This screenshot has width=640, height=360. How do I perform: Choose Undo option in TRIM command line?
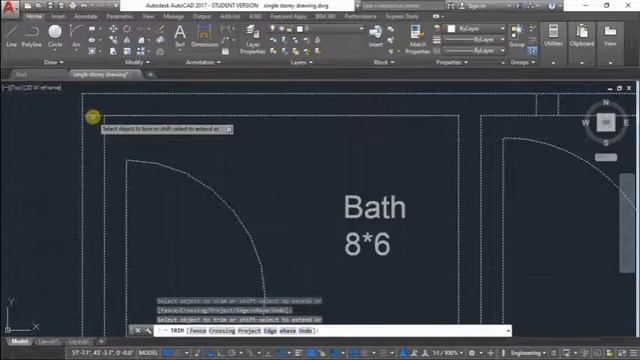pyautogui.click(x=305, y=331)
